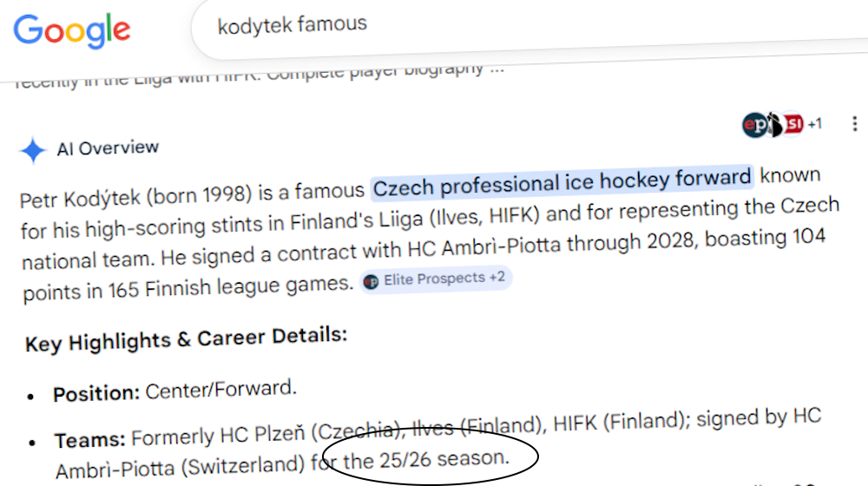Click the truncated snippet above AI Overview

pyautogui.click(x=260, y=78)
